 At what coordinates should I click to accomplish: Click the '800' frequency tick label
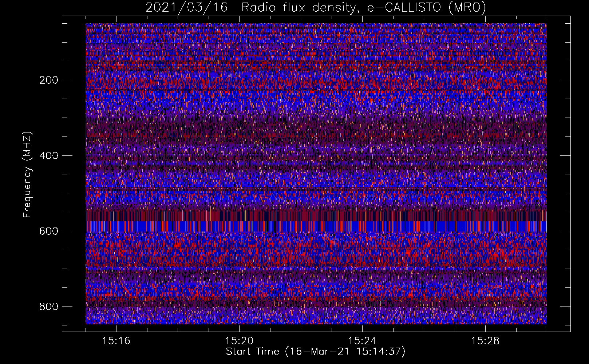click(49, 306)
